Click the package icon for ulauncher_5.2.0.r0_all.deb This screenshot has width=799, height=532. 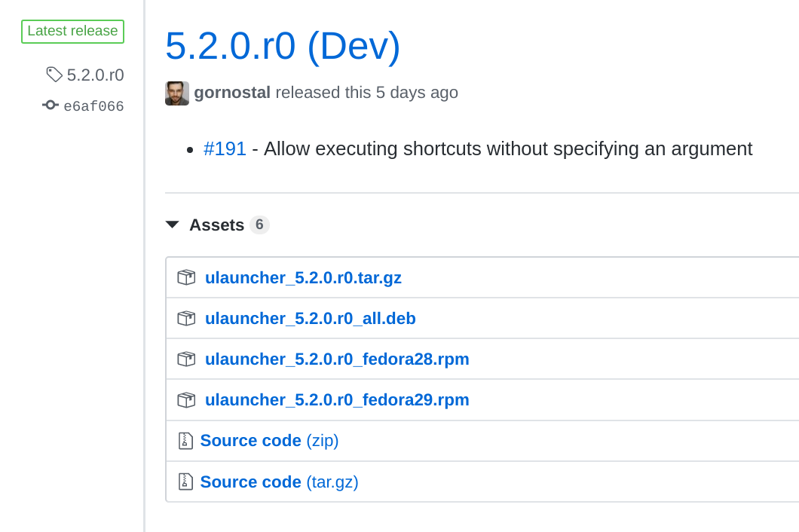pos(185,317)
